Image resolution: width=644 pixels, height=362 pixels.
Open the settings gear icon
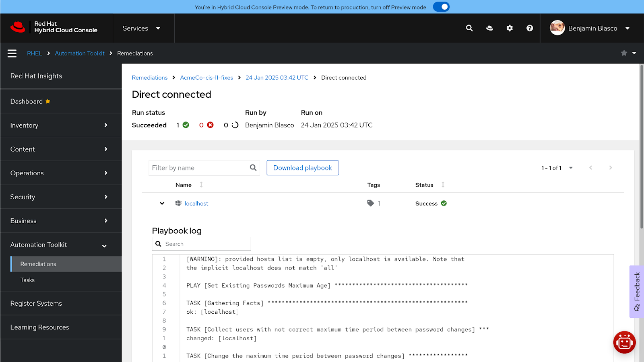click(510, 28)
